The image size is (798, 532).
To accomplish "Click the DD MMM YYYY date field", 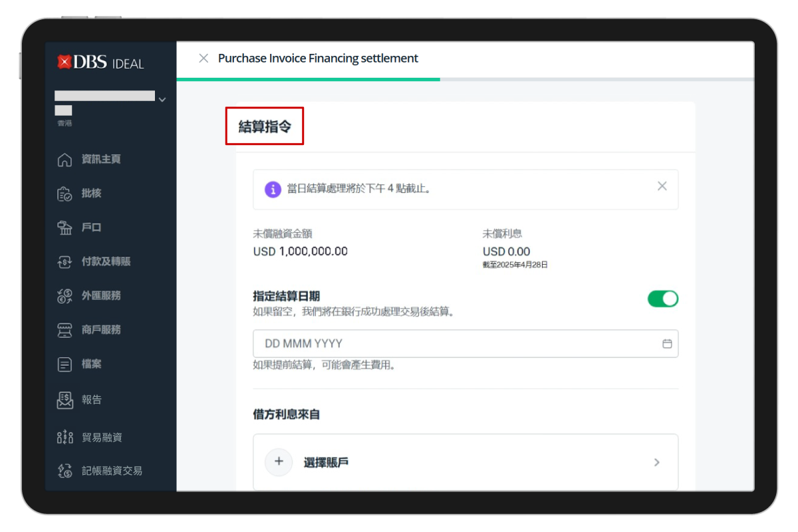I will coord(452,344).
